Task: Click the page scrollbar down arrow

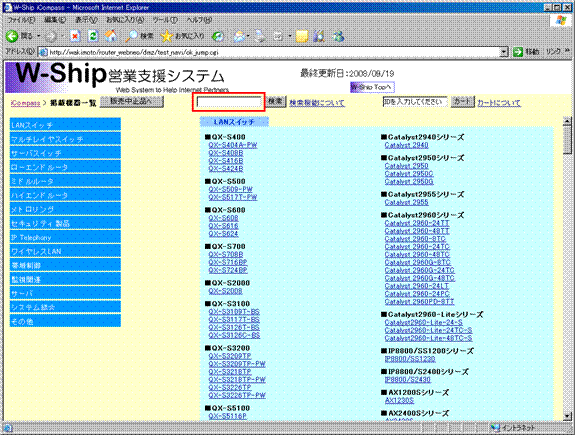Action: click(x=567, y=416)
